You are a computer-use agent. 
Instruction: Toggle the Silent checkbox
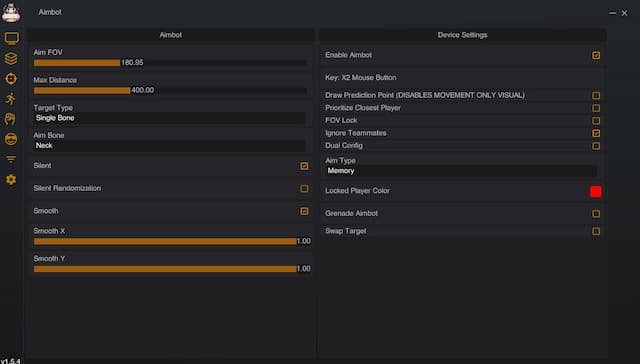click(x=304, y=166)
